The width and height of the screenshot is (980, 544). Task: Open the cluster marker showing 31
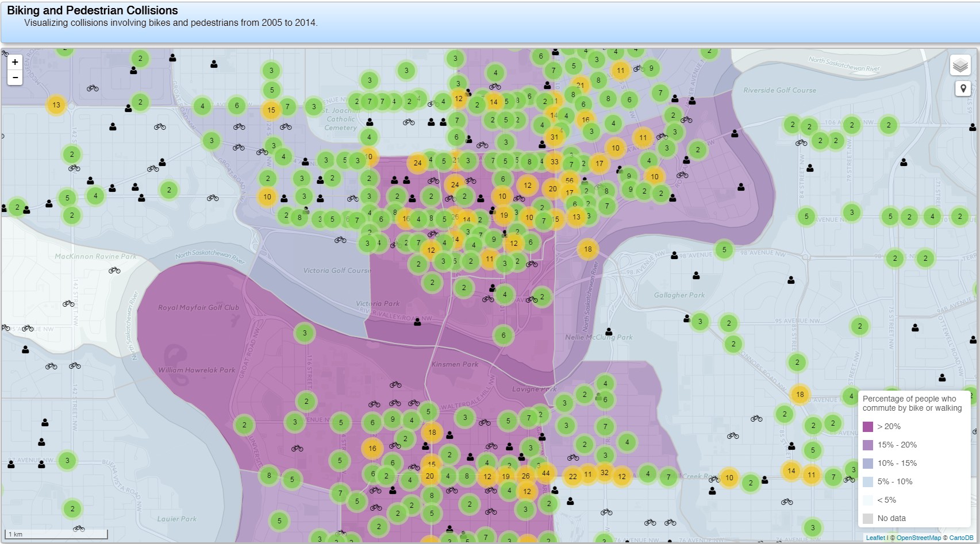(554, 137)
